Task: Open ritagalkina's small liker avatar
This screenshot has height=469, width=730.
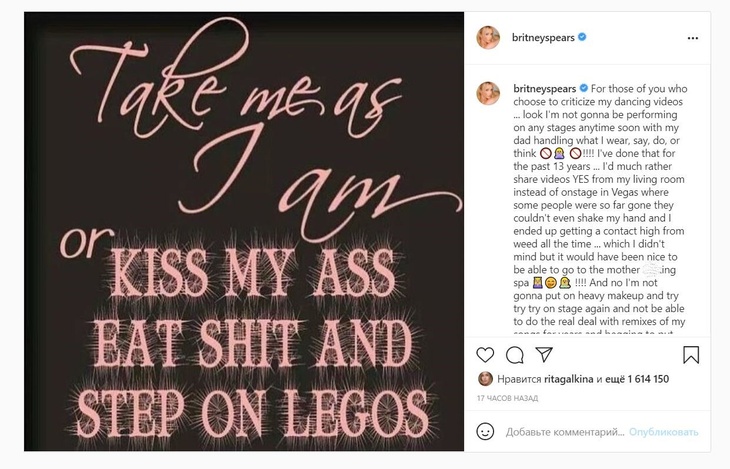Action: pos(485,378)
